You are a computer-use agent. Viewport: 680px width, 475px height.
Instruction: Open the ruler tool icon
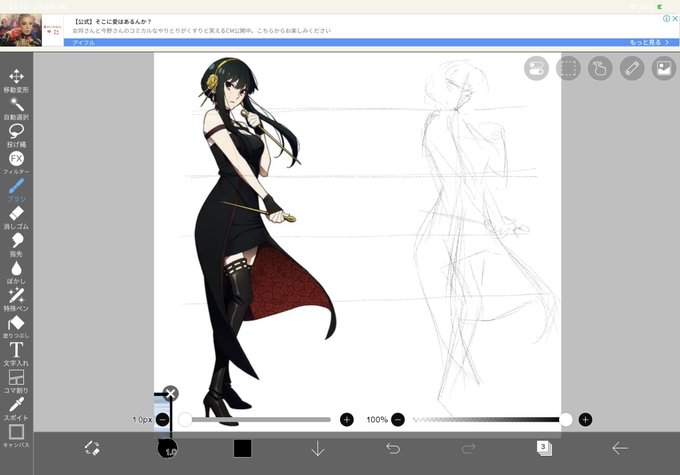pos(632,69)
